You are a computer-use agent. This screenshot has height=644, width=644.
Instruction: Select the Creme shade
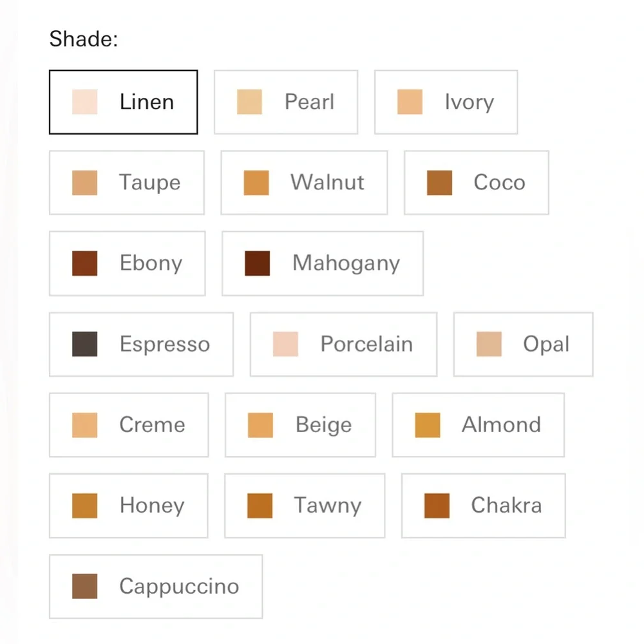tap(129, 424)
